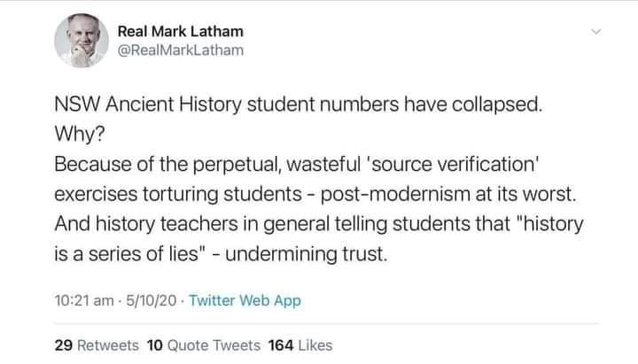Viewport: 638px width, 364px height.
Task: Click the @RealMarkLatham handle
Action: 180,51
